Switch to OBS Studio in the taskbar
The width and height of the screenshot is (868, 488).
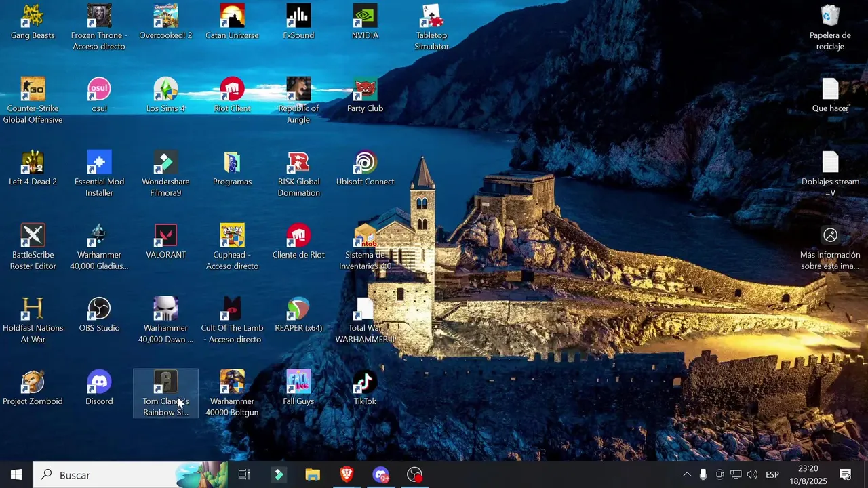414,474
